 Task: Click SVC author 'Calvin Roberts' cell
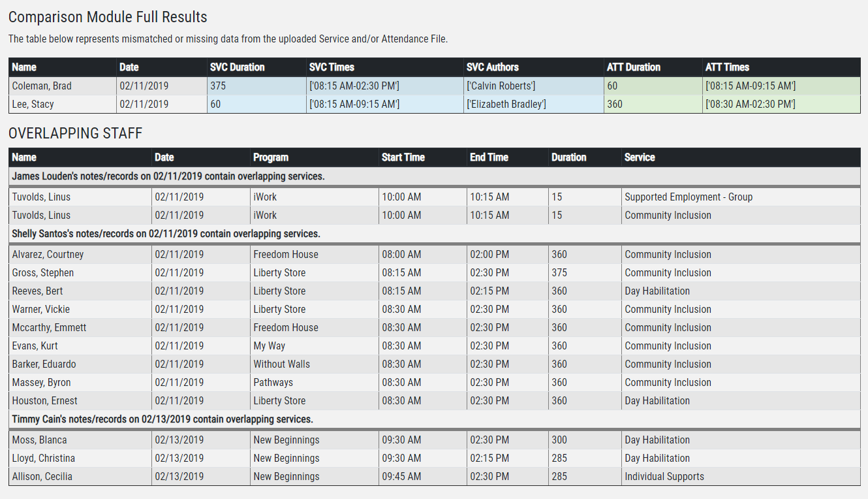tap(534, 86)
